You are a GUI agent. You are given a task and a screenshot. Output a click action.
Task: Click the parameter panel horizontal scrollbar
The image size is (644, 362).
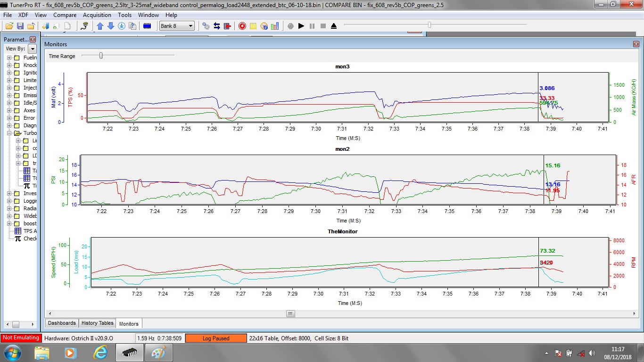point(16,324)
